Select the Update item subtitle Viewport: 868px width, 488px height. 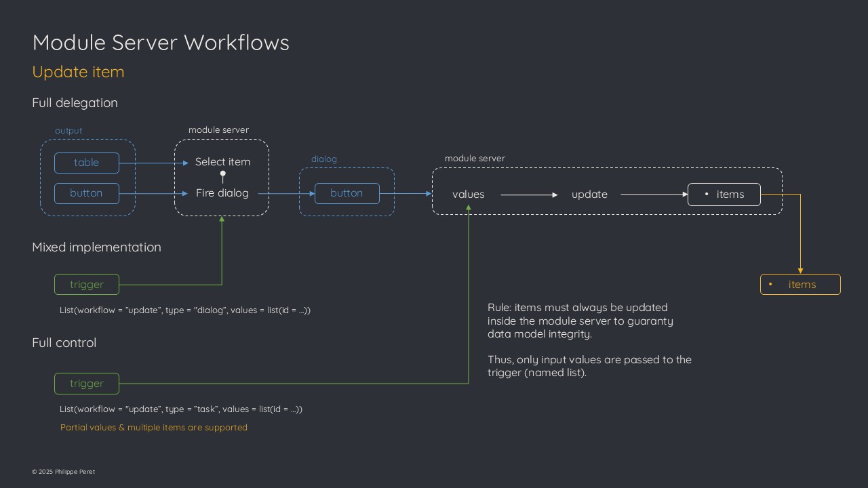pos(78,72)
